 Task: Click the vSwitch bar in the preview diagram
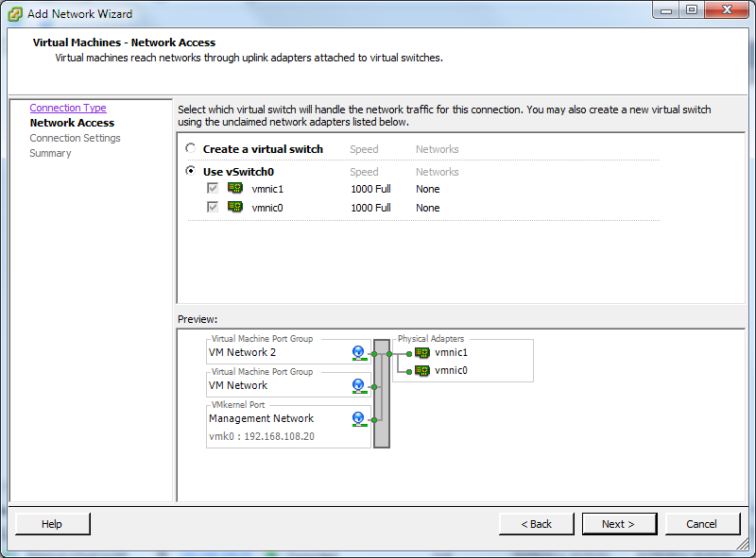click(x=382, y=394)
